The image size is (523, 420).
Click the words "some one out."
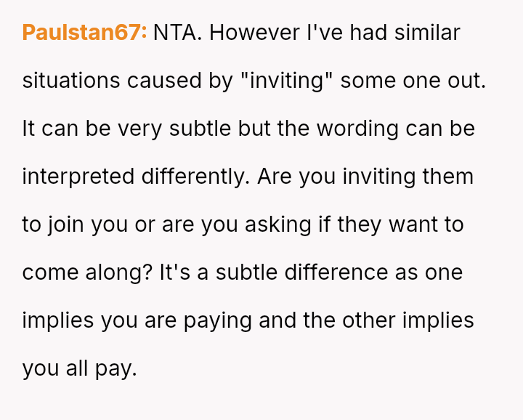(413, 81)
